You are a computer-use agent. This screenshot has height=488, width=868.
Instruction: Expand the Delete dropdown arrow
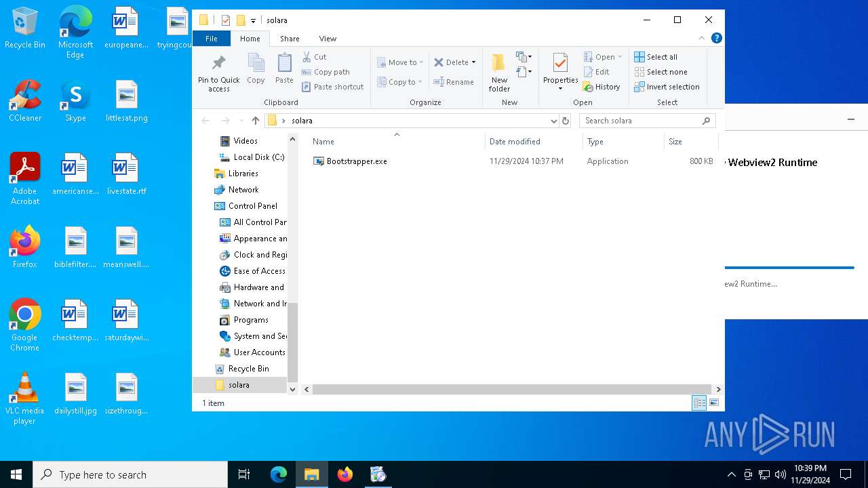473,62
